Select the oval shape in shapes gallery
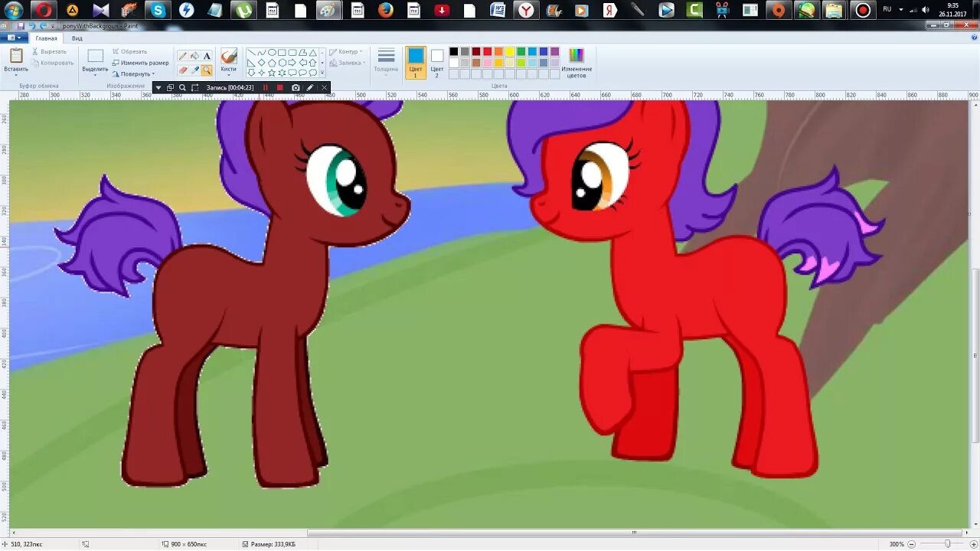Image resolution: width=980 pixels, height=551 pixels. [x=272, y=53]
